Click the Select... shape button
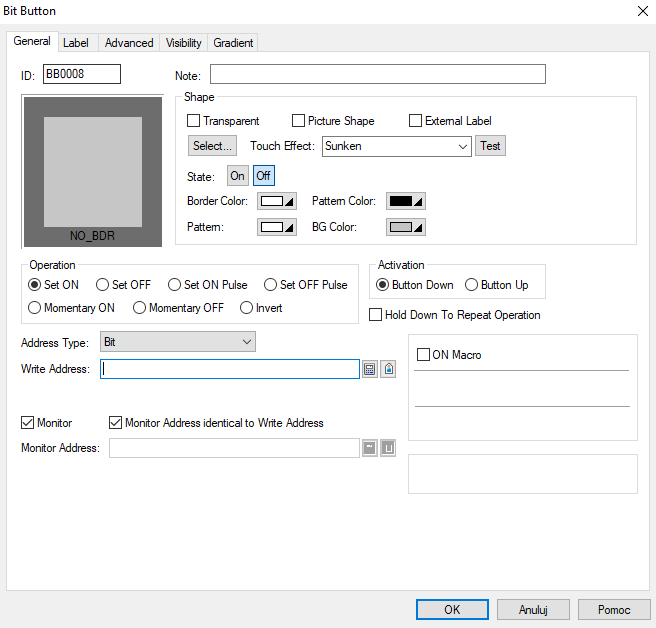This screenshot has width=656, height=628. (x=212, y=146)
